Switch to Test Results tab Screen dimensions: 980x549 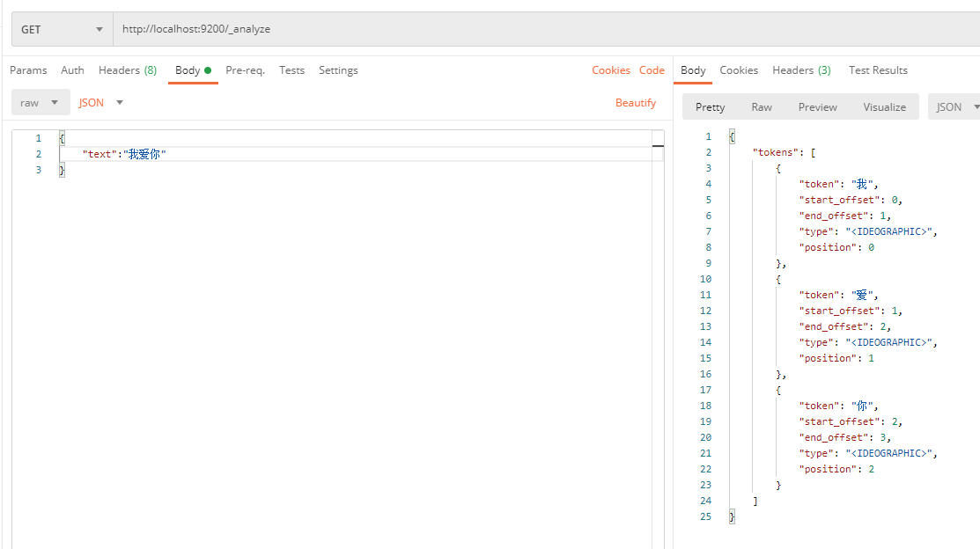click(878, 70)
